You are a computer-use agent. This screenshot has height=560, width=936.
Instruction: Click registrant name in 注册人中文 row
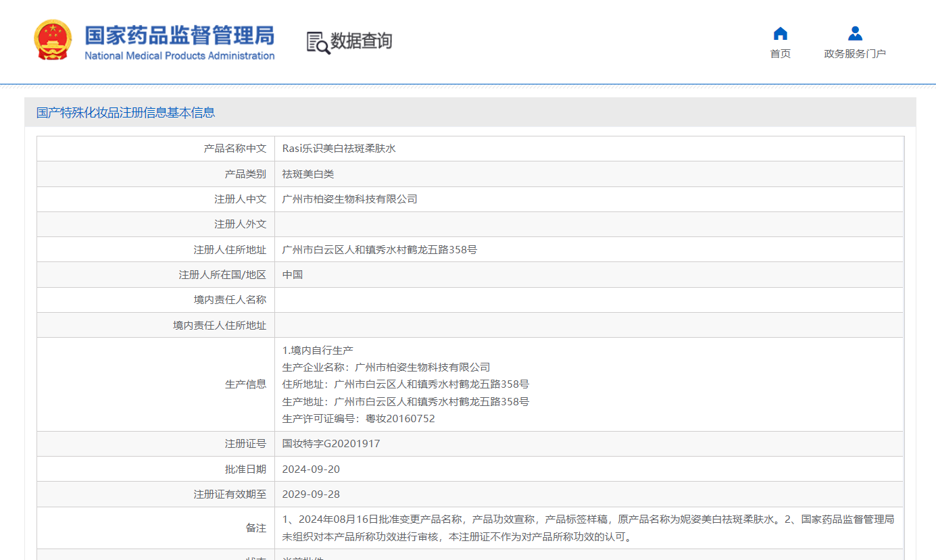(349, 199)
